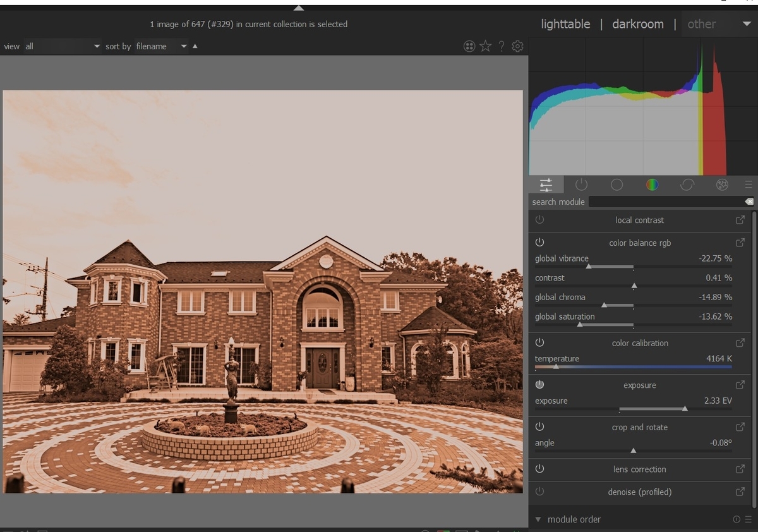Collapse the module order section

(x=538, y=519)
